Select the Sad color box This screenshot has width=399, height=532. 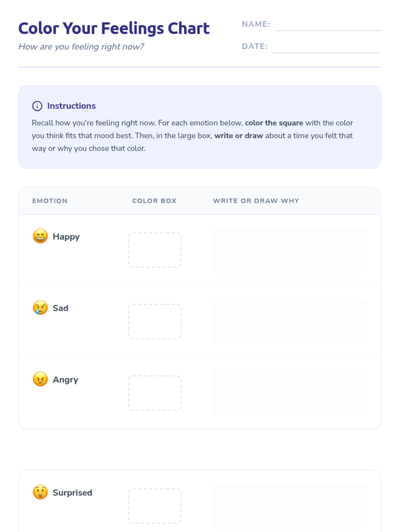[155, 322]
